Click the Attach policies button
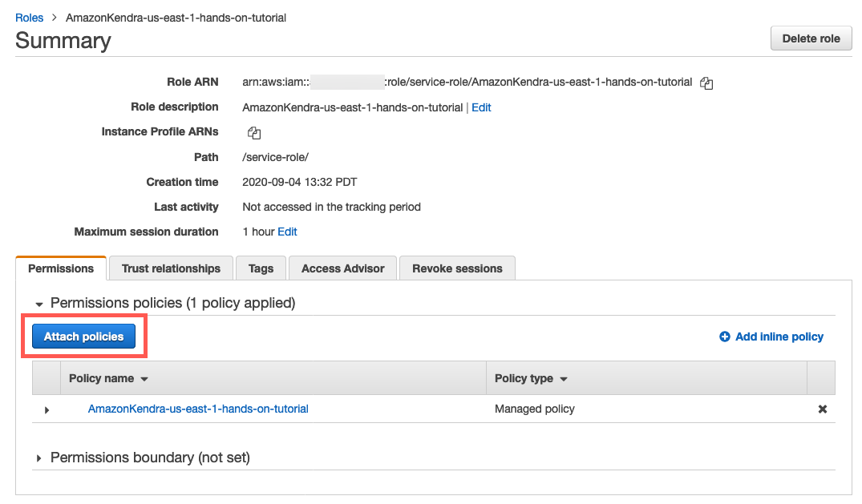862x504 pixels. point(84,337)
